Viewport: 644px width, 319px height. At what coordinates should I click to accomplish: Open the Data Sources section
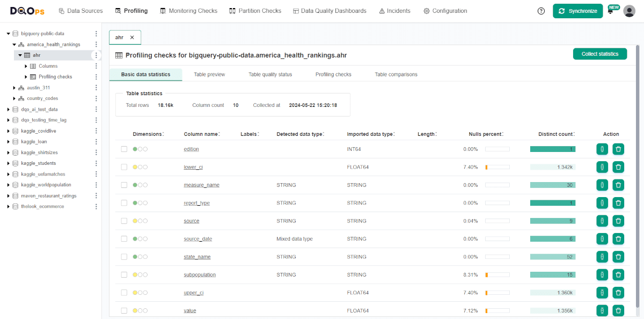tap(80, 10)
